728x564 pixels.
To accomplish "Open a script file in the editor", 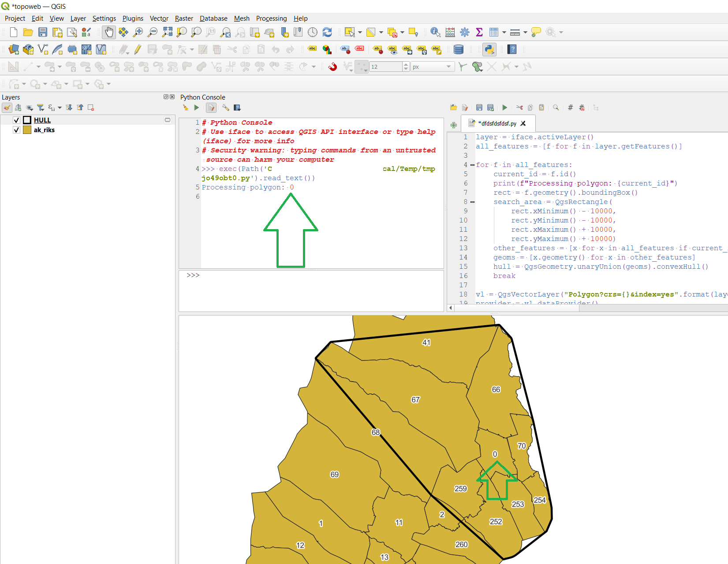I will coord(453,108).
